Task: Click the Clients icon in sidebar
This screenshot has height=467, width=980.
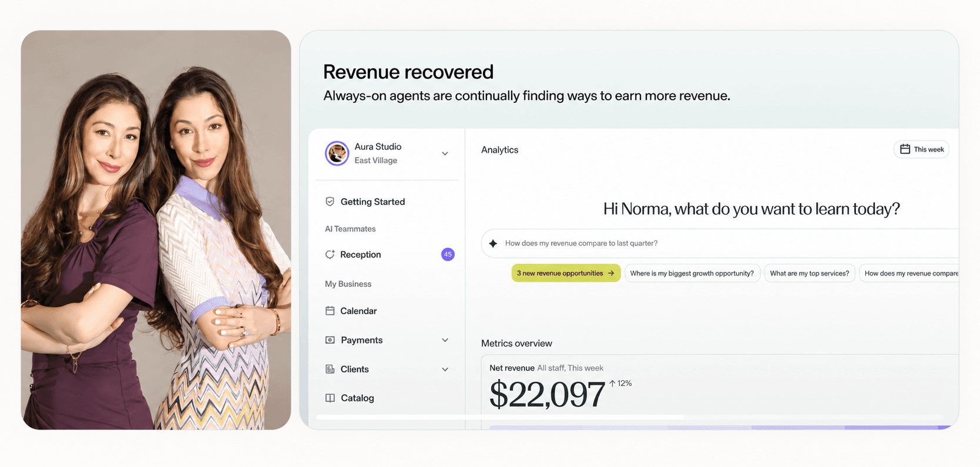Action: (330, 369)
